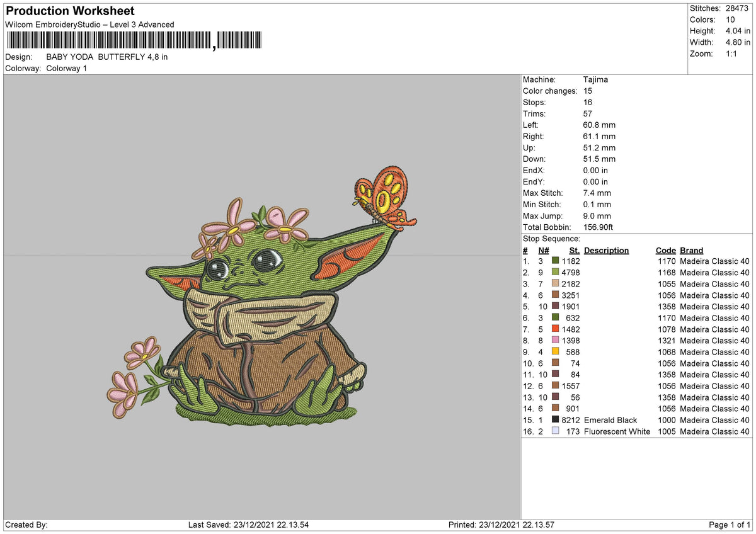Select the green swatch beside 632 stitches

(555, 318)
